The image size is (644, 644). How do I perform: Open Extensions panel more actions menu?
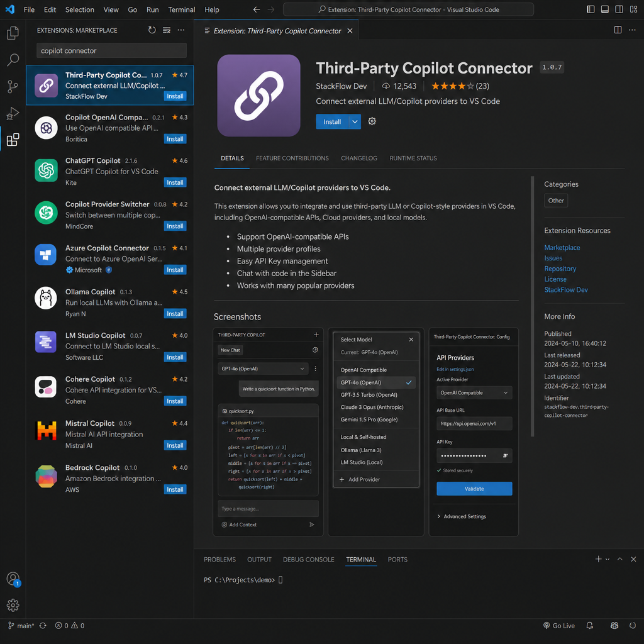(180, 30)
